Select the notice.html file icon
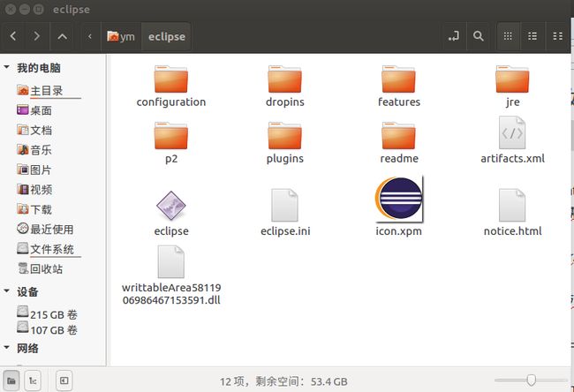The image size is (574, 392). coord(512,205)
